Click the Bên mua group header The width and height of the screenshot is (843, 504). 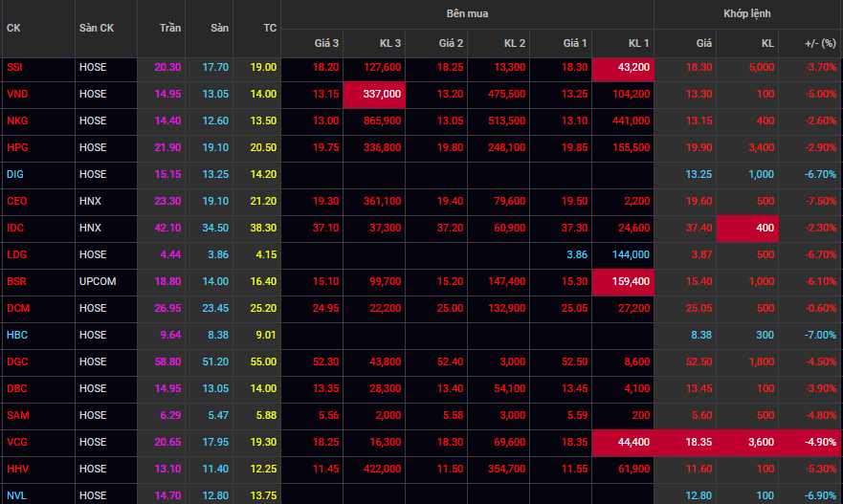(x=467, y=14)
